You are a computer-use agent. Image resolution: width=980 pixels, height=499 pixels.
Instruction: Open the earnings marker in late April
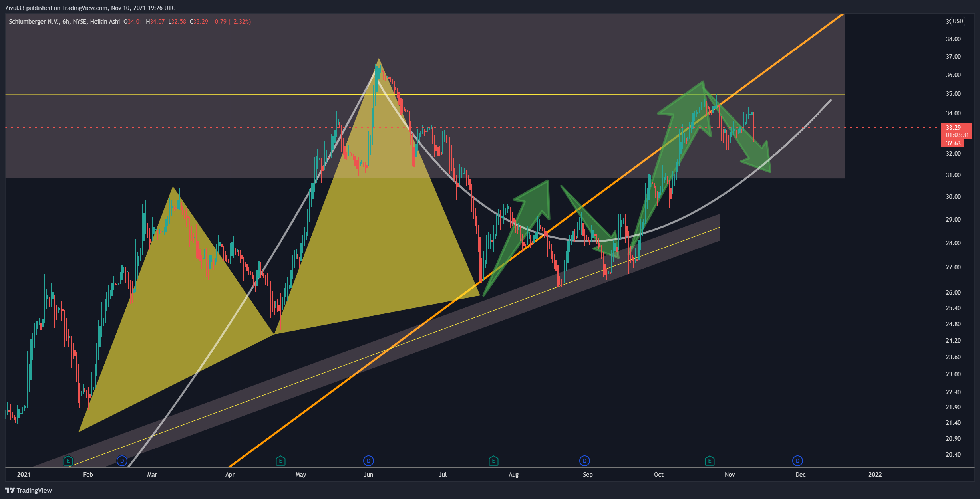[280, 461]
